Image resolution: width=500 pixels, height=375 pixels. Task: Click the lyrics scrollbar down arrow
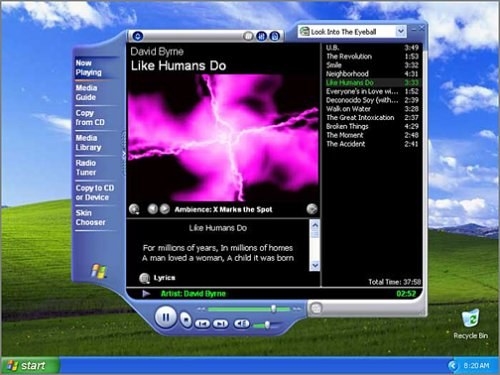(x=315, y=265)
